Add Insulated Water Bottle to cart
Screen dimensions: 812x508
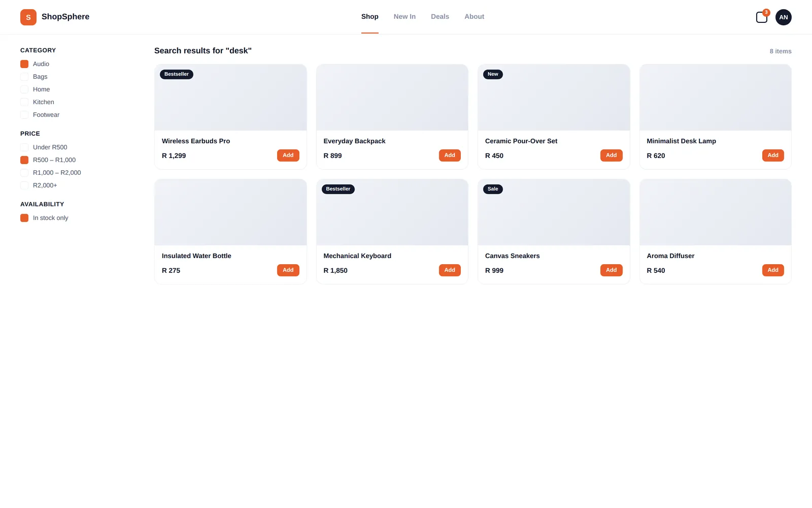click(288, 270)
